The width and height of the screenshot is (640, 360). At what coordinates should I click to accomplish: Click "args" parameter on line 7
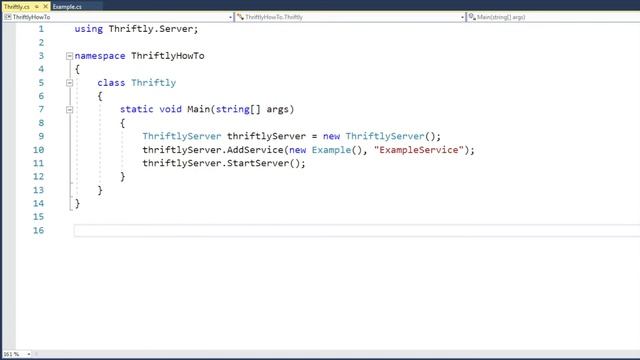pos(278,109)
